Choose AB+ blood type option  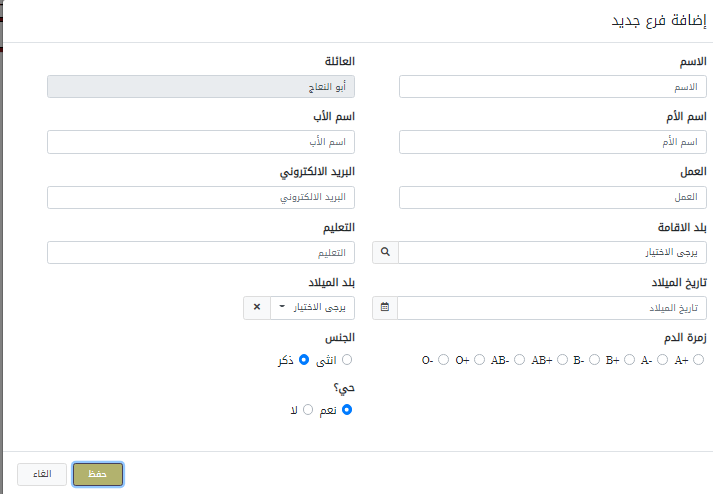tap(561, 359)
